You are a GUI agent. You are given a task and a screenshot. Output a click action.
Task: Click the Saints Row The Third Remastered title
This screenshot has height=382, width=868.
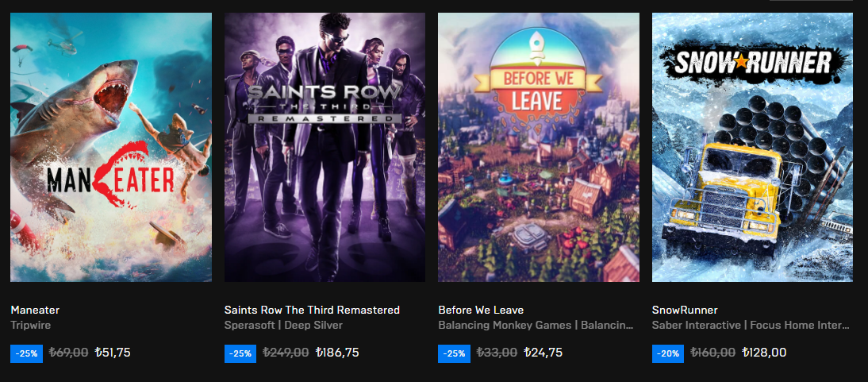[312, 310]
